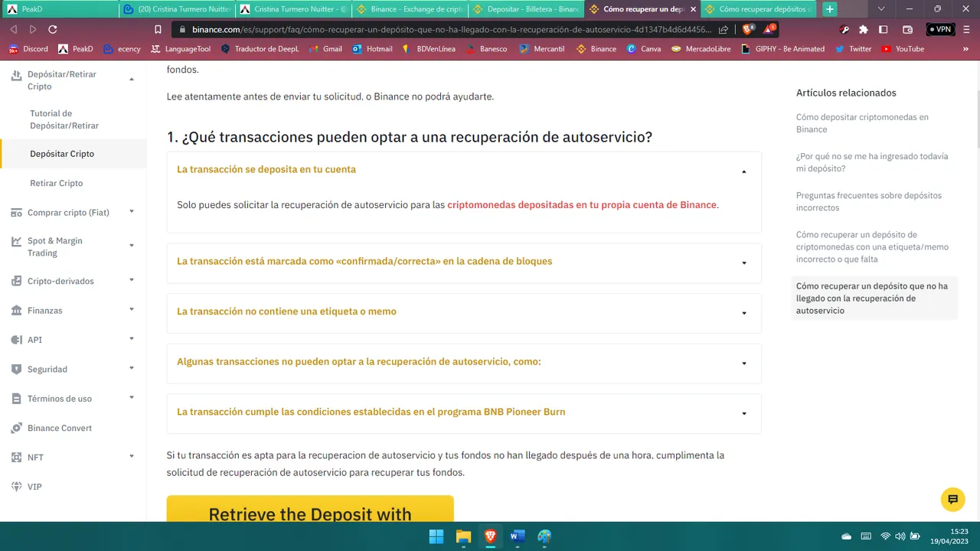The height and width of the screenshot is (551, 980).
Task: Open the Canva bookmark
Action: coord(644,48)
